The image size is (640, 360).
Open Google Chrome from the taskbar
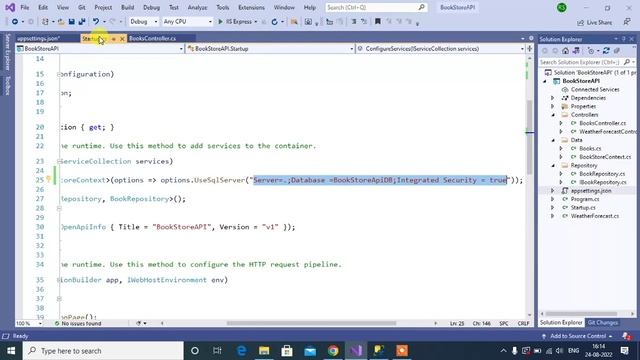(333, 351)
